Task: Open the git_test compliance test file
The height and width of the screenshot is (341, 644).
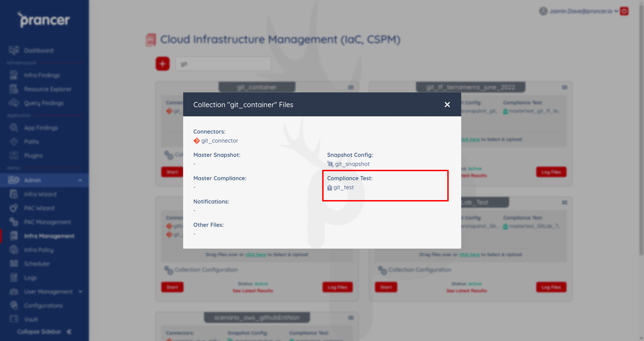Action: [343, 187]
